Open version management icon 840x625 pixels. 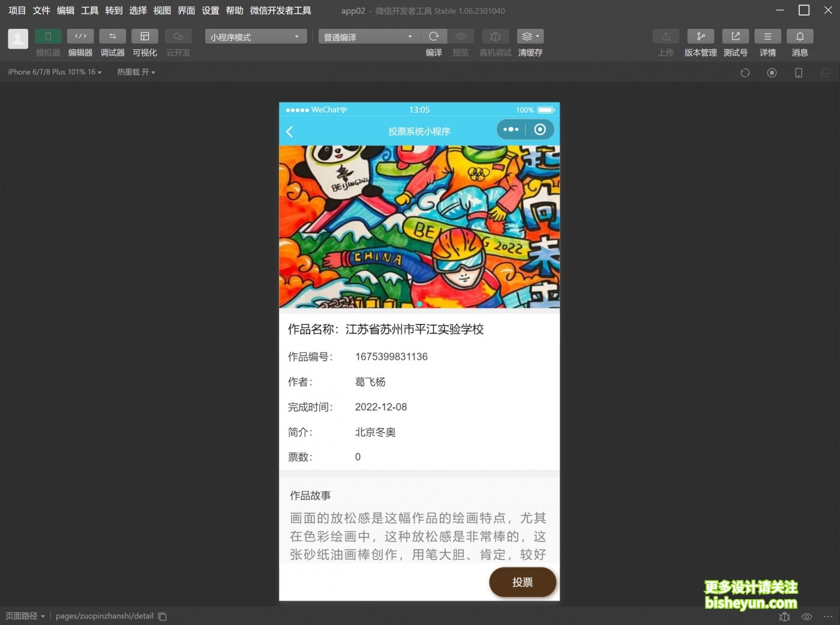coord(700,37)
